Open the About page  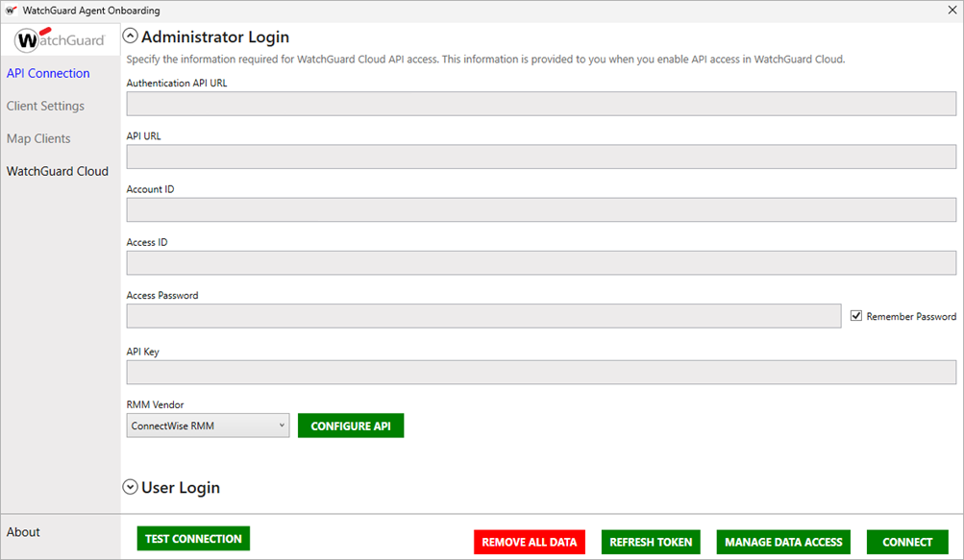coord(22,531)
